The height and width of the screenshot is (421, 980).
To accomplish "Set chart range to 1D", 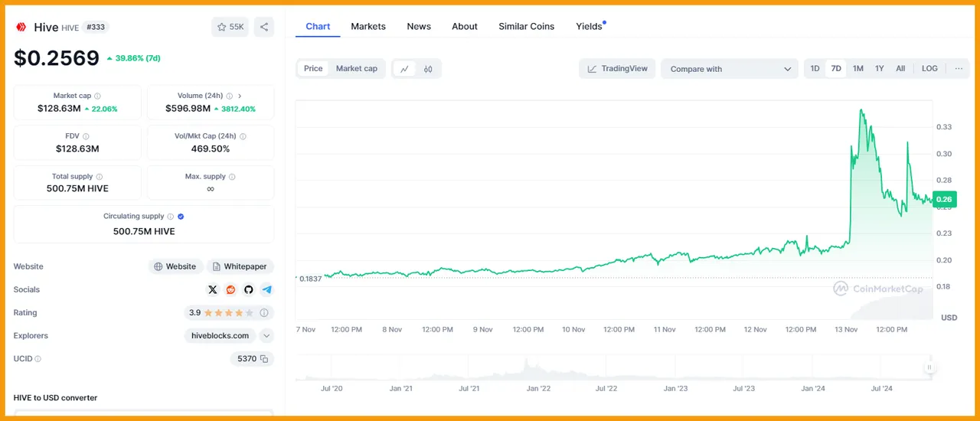I will tap(815, 69).
